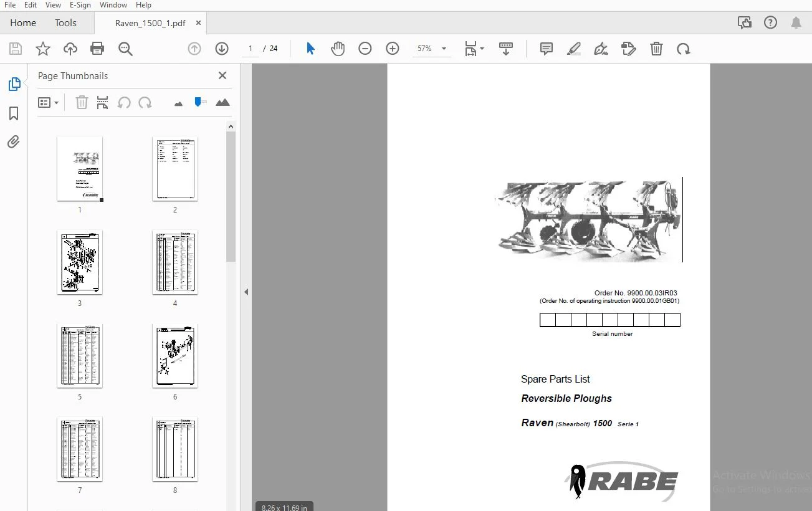The image size is (812, 511).
Task: Print the document with printer icon
Action: tap(97, 49)
